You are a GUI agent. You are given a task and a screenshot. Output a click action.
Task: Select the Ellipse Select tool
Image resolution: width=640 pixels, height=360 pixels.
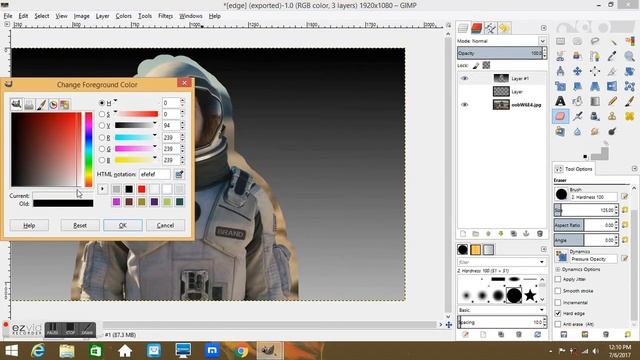click(x=577, y=41)
